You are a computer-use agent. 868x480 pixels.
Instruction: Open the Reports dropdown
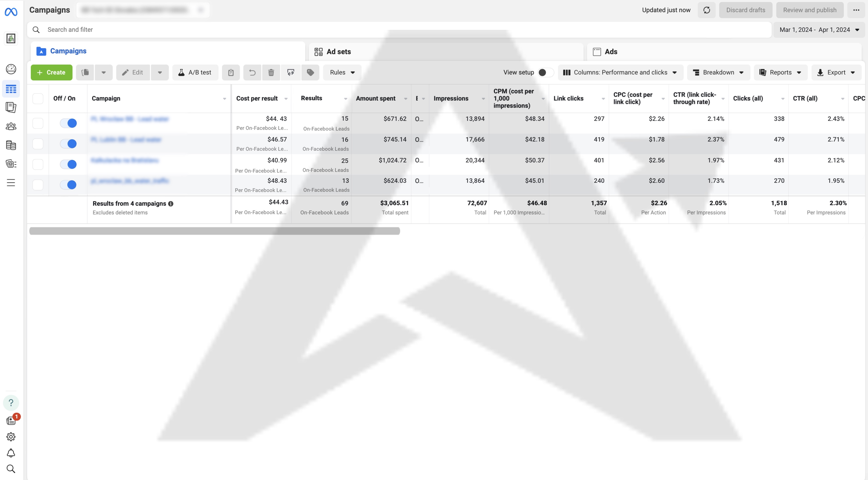[x=781, y=72]
